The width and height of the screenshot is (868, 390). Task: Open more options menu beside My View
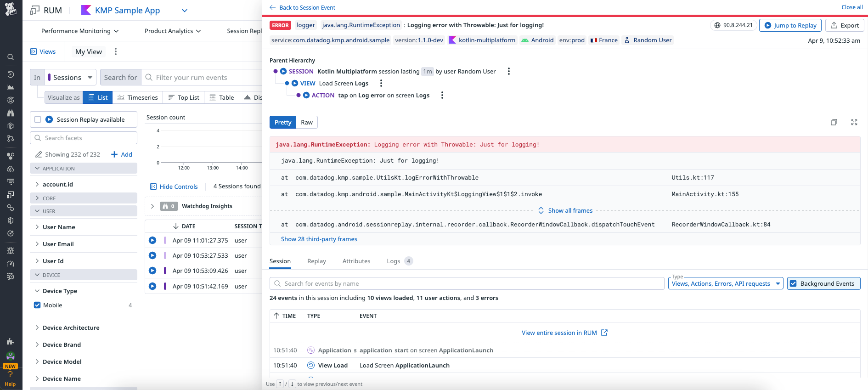click(116, 51)
